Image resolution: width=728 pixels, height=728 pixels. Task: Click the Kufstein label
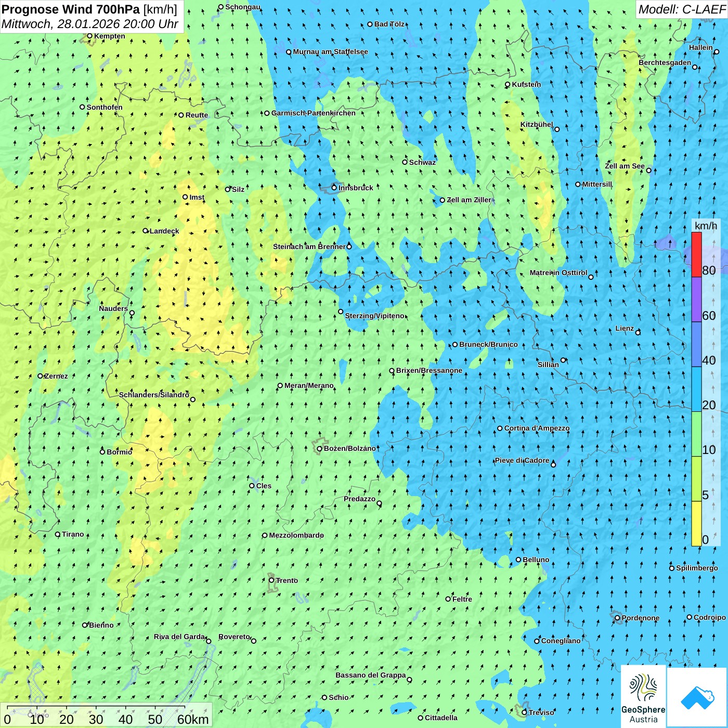[x=527, y=84]
